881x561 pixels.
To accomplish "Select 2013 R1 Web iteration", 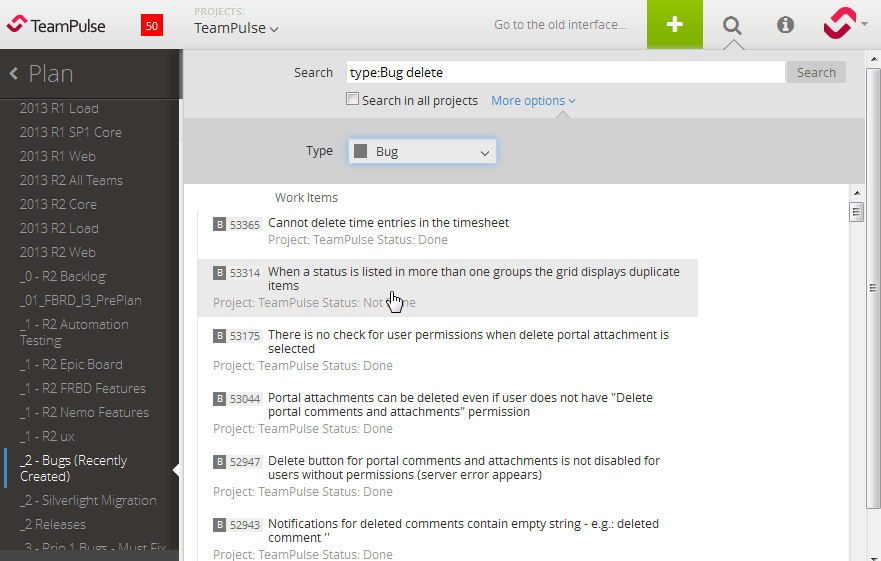I will pyautogui.click(x=58, y=156).
